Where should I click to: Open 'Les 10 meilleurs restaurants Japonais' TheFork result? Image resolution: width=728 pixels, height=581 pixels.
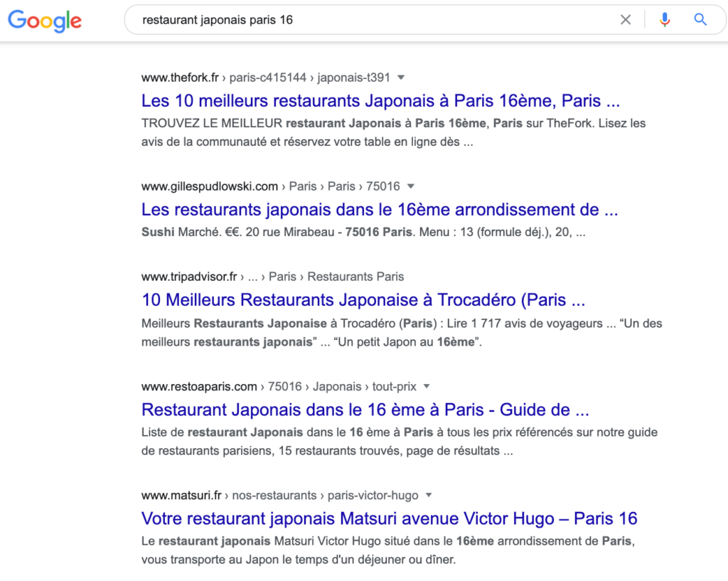[x=380, y=100]
